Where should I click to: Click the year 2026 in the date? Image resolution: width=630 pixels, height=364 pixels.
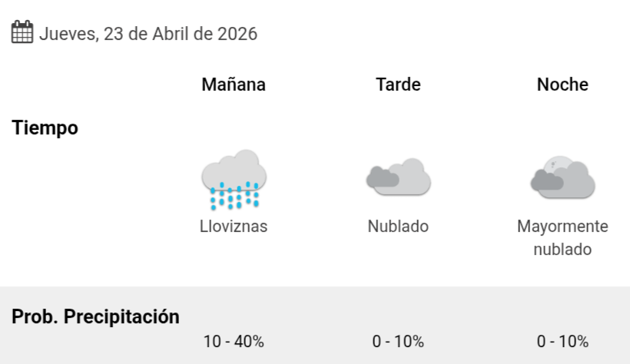[237, 34]
